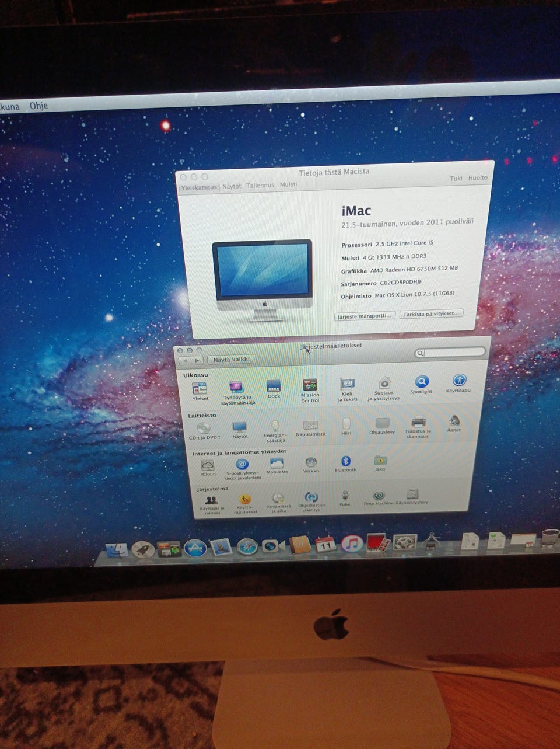560x749 pixels.
Task: Open the Ohjauslevy preference pane
Action: 382,426
